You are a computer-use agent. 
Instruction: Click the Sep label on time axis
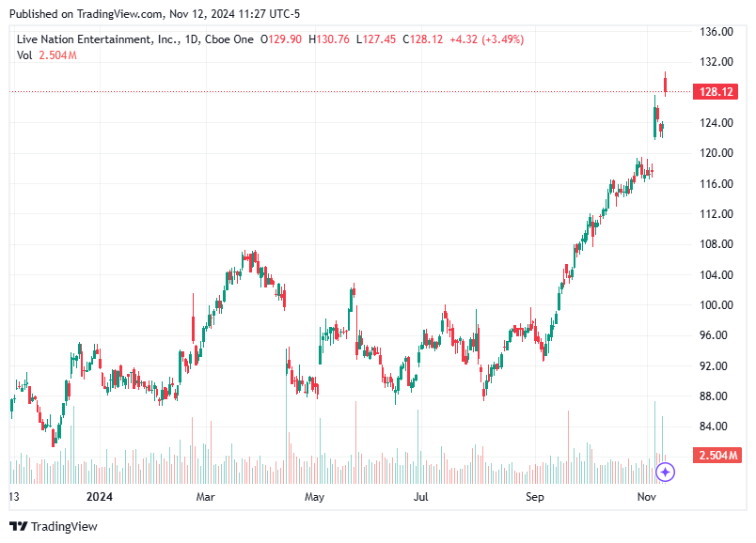535,497
